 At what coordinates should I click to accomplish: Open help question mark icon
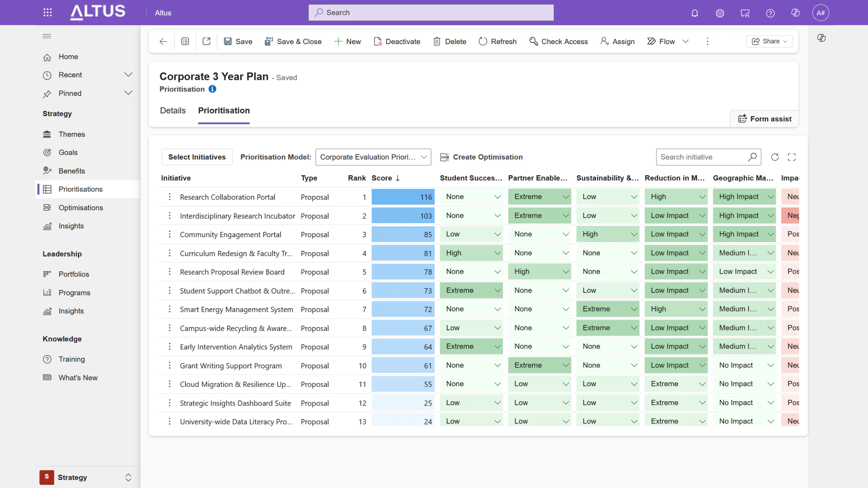point(770,13)
